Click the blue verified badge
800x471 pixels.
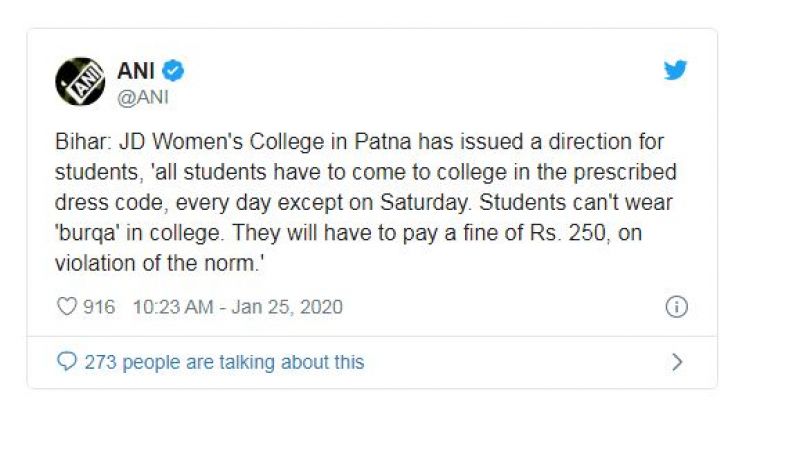click(173, 70)
